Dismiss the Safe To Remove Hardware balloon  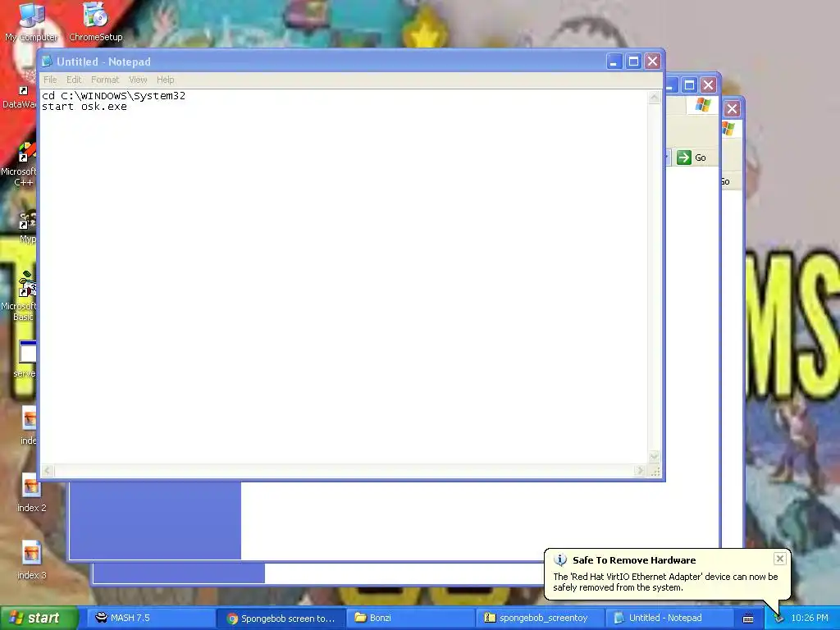tap(780, 559)
